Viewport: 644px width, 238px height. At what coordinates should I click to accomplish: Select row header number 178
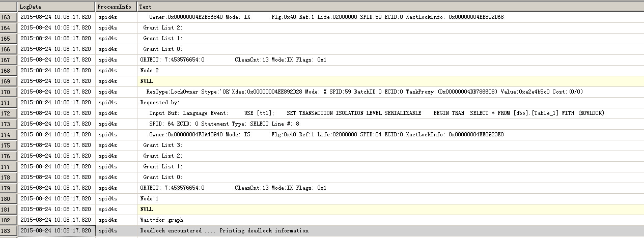[9, 177]
